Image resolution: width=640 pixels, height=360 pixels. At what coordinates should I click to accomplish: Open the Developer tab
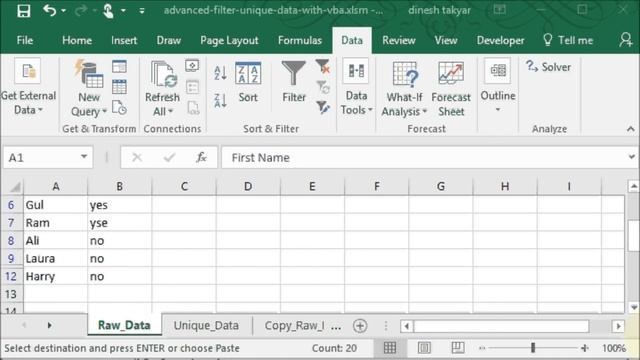click(500, 40)
